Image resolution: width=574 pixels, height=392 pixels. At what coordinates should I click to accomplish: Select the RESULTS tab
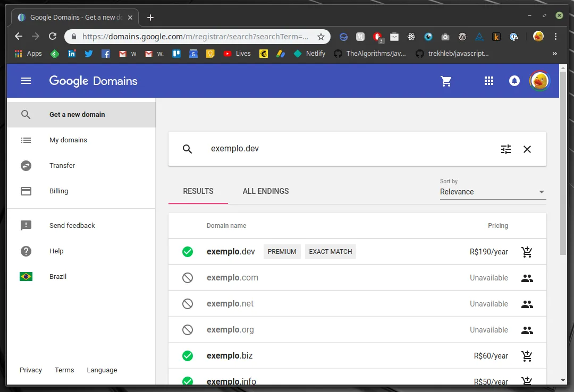(x=198, y=191)
